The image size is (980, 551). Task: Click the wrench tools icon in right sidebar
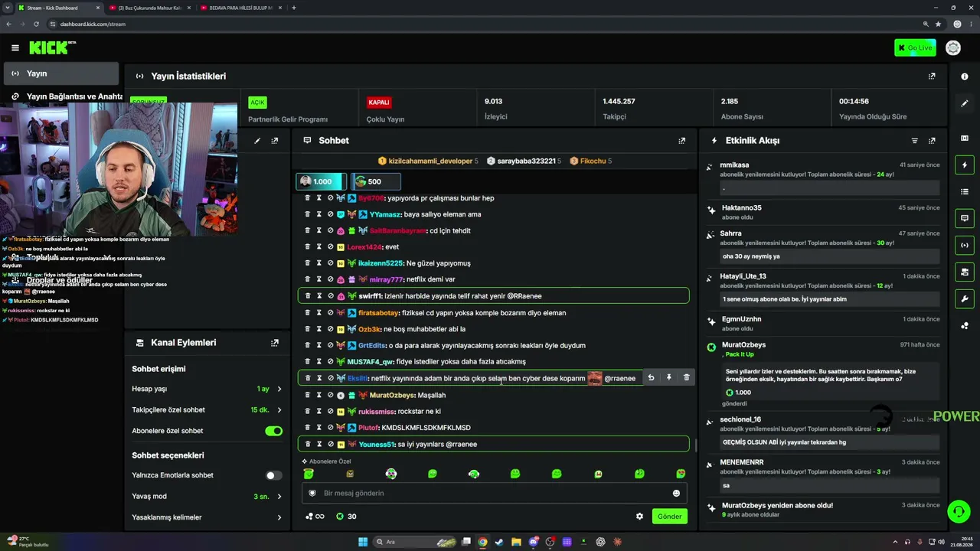point(964,298)
